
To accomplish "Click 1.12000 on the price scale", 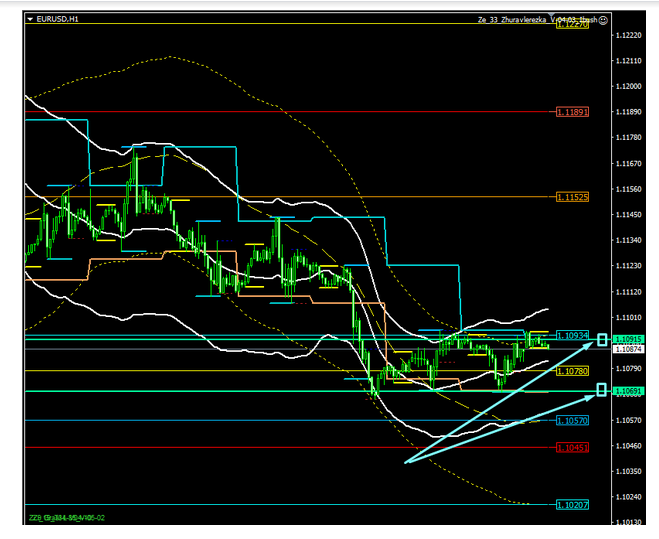I will click(629, 87).
